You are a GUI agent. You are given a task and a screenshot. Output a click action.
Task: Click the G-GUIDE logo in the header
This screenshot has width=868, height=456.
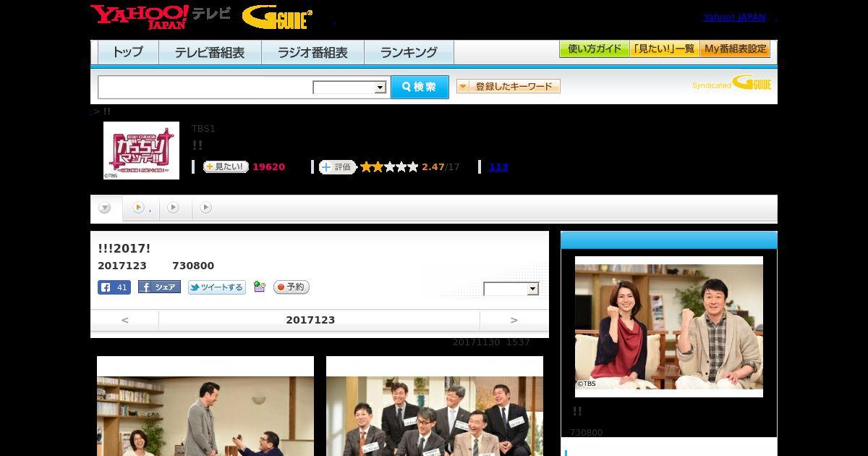pyautogui.click(x=278, y=17)
